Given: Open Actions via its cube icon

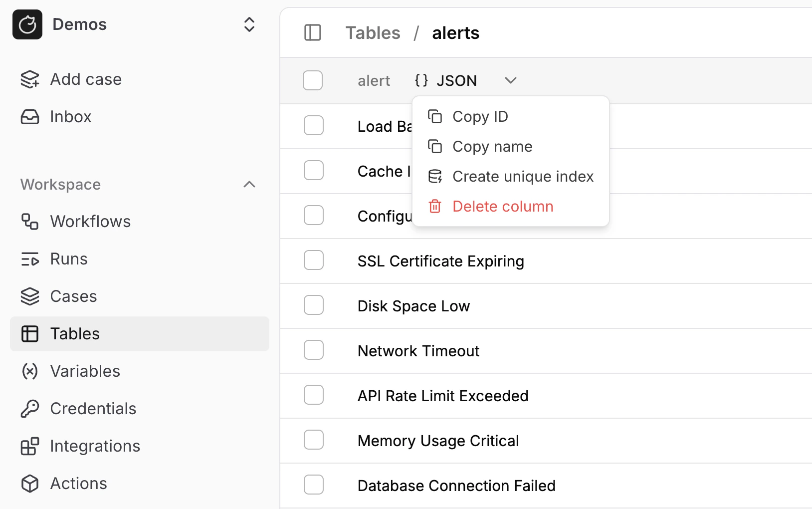Looking at the screenshot, I should [x=29, y=483].
